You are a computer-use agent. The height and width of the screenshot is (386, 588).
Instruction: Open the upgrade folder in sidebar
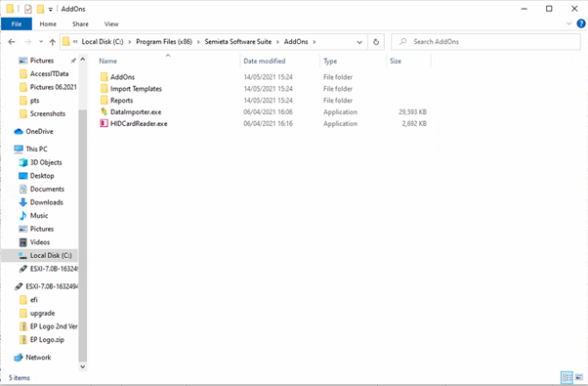click(42, 314)
